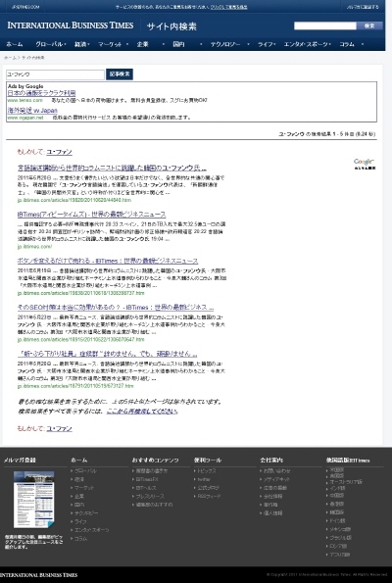Focus the header site search field

(325, 25)
